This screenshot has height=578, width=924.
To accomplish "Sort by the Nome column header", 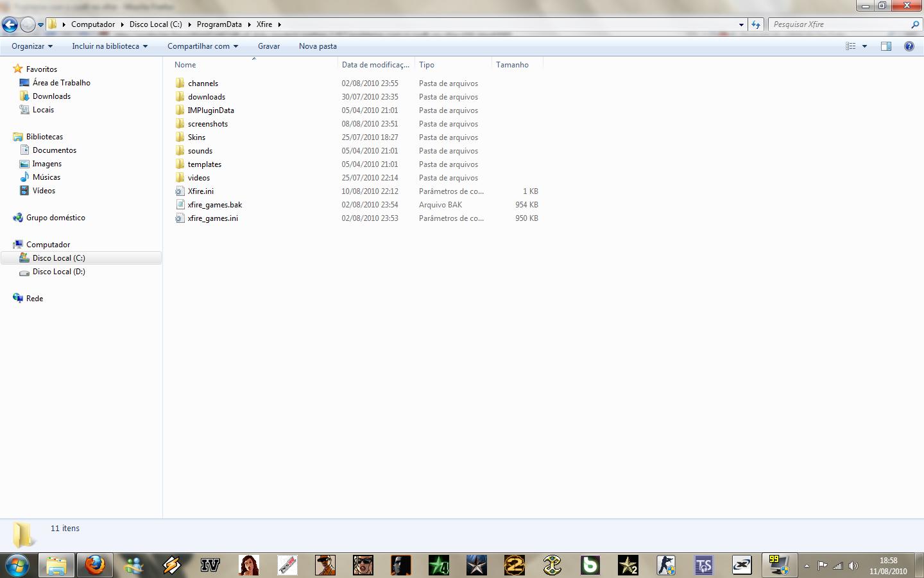I will (x=254, y=65).
